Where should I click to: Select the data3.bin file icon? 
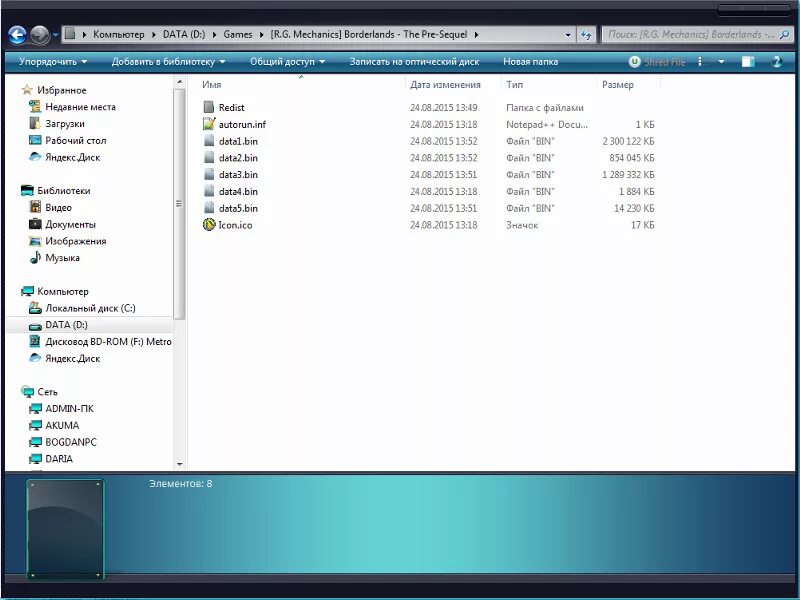pyautogui.click(x=209, y=174)
